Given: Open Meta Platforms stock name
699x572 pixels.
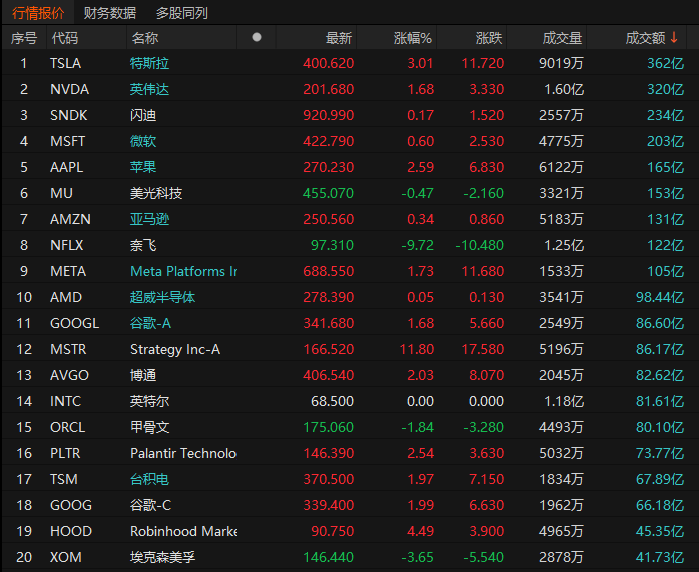Looking at the screenshot, I should tap(183, 271).
